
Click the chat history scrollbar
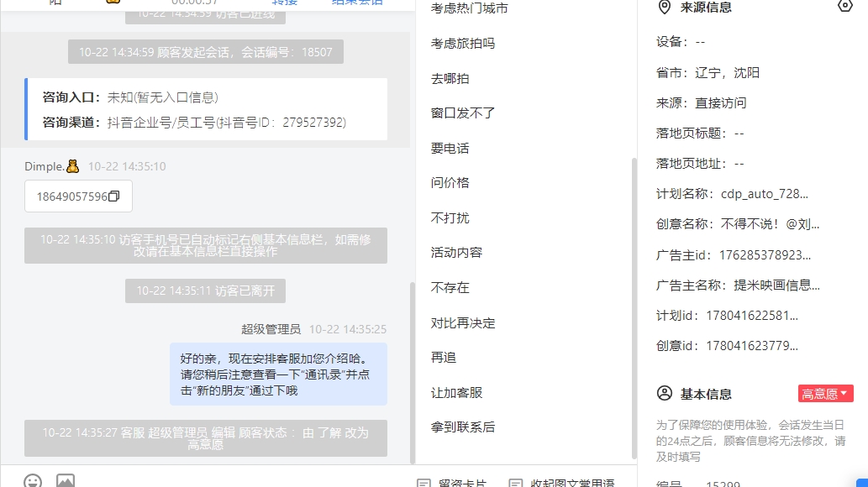[x=412, y=373]
